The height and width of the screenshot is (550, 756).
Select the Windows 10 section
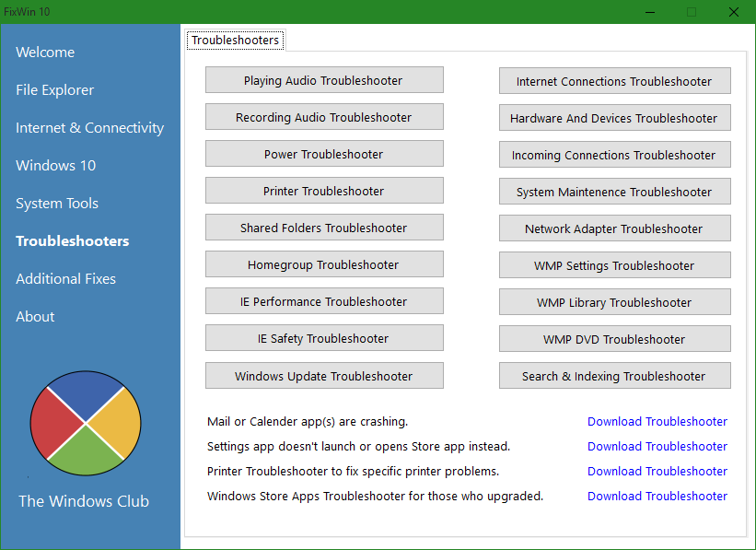pyautogui.click(x=56, y=166)
